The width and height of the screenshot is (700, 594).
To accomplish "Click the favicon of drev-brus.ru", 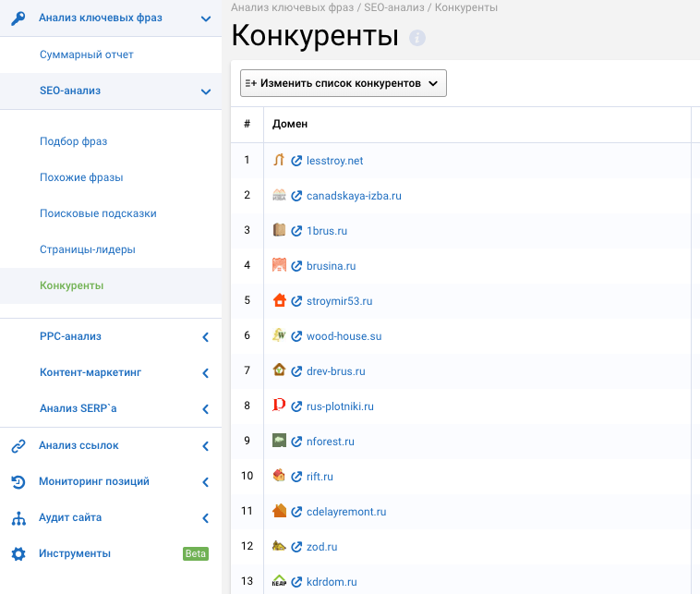I will (x=279, y=370).
